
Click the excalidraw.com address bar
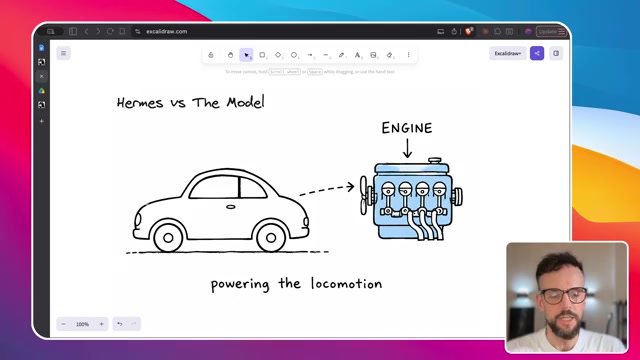pos(167,31)
